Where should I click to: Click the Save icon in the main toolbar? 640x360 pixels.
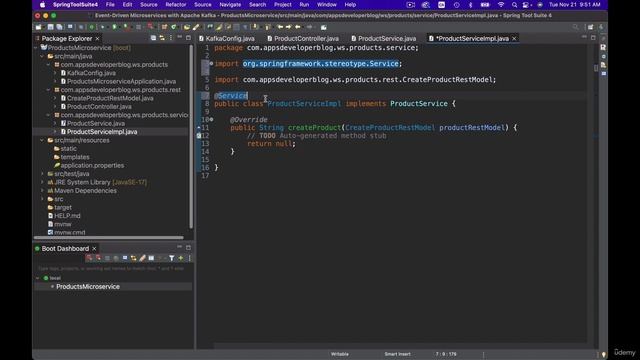[x=51, y=27]
